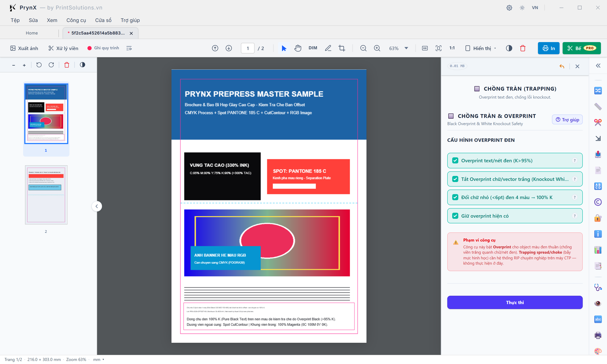
Task: Collapse right sidebar double chevron
Action: [598, 66]
